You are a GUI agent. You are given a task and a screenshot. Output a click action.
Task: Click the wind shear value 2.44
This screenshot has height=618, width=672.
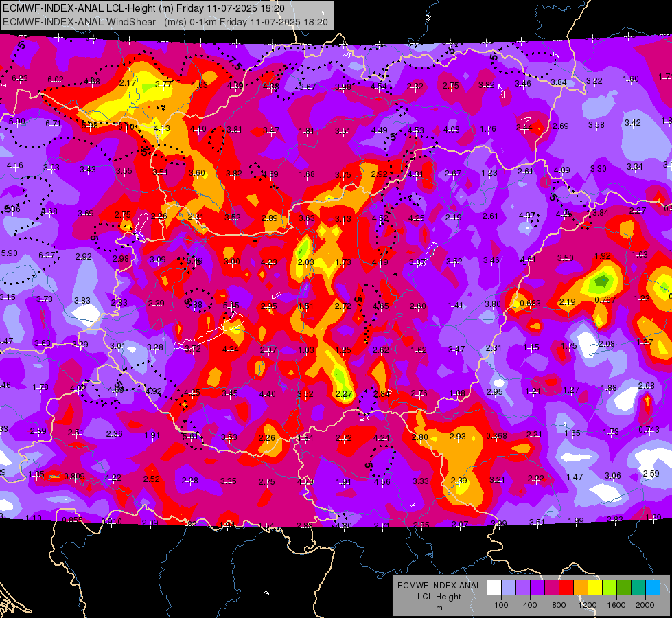[524, 127]
